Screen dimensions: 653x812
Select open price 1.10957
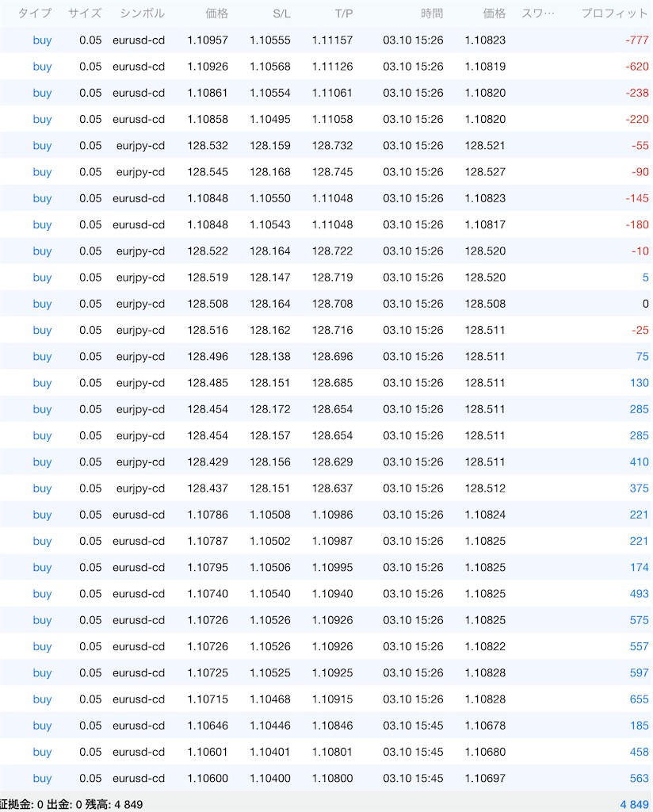coord(208,40)
